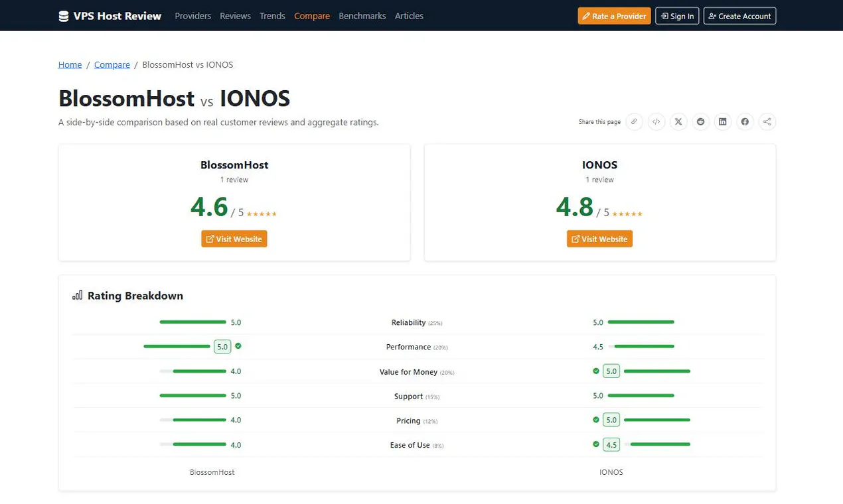Click the Ease of Use row label
The image size is (843, 504).
coord(417,445)
